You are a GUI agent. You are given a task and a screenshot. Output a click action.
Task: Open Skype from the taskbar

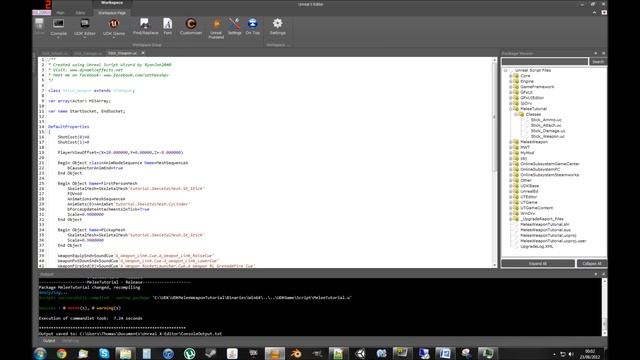pos(104,353)
